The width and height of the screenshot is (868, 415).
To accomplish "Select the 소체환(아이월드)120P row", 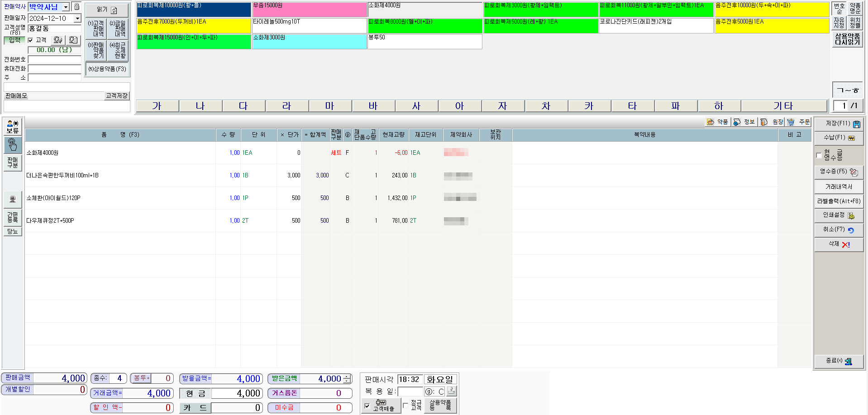I will [418, 198].
